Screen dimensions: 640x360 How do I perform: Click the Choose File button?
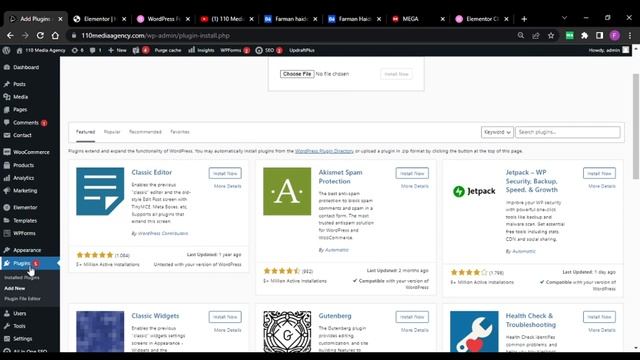pyautogui.click(x=297, y=74)
